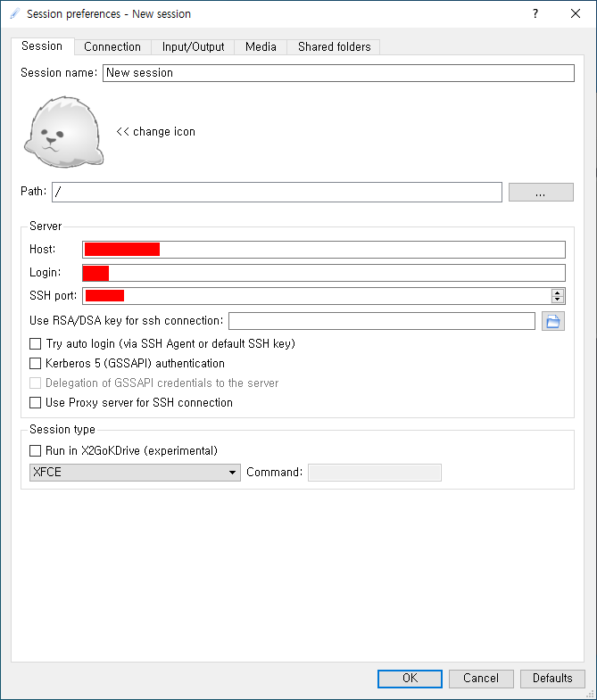Close the Session preferences dialog
This screenshot has width=597, height=700.
click(x=576, y=14)
